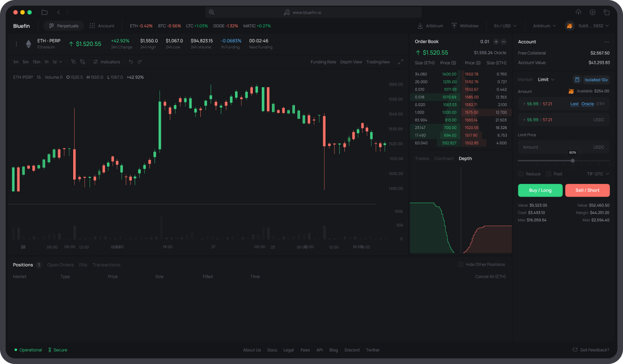Screen dimensions: 623x364
Task: Click the Limit Price amount field
Action: (x=564, y=147)
